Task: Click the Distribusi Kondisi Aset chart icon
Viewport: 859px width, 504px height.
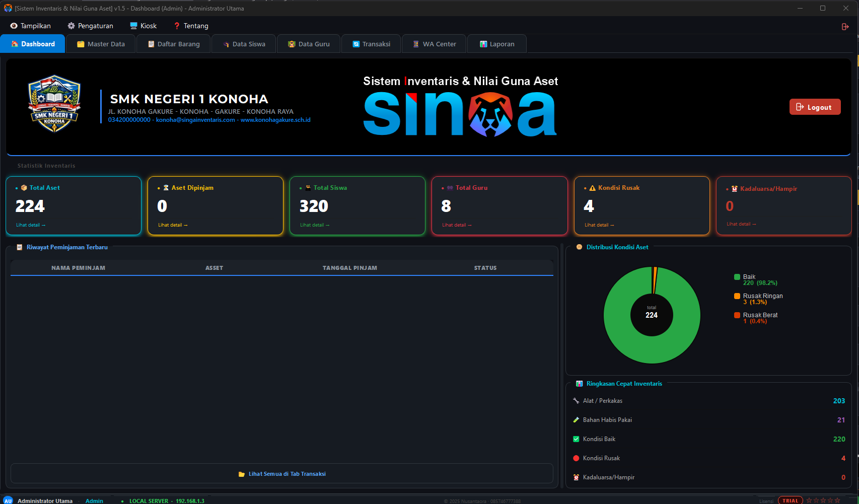Action: tap(579, 247)
